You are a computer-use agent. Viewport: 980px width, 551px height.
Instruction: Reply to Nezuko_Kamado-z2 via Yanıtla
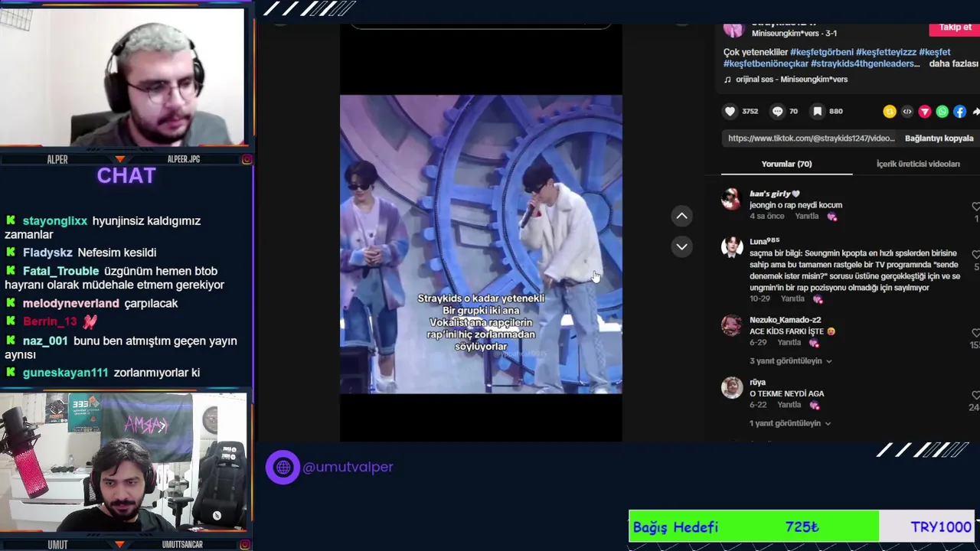pos(789,343)
